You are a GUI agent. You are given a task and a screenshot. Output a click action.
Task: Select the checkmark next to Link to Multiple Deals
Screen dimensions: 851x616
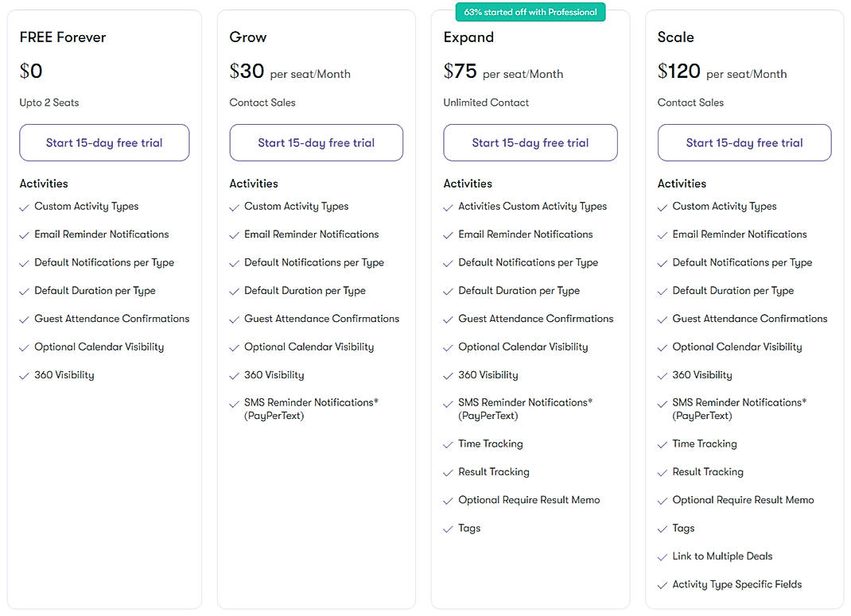pyautogui.click(x=663, y=556)
